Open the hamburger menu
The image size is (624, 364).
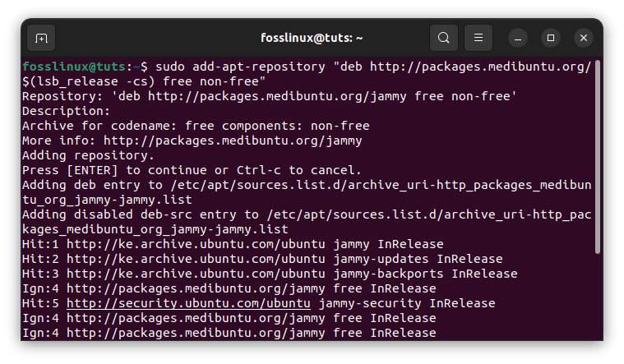478,38
